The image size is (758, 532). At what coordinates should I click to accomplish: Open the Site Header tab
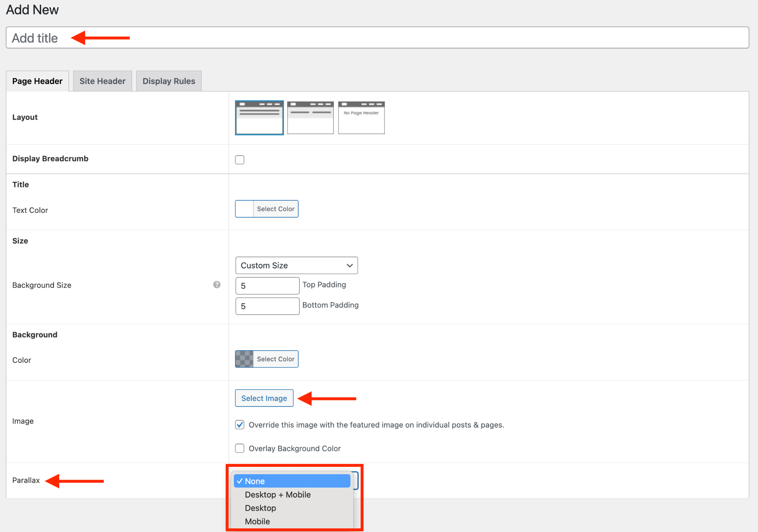(103, 81)
